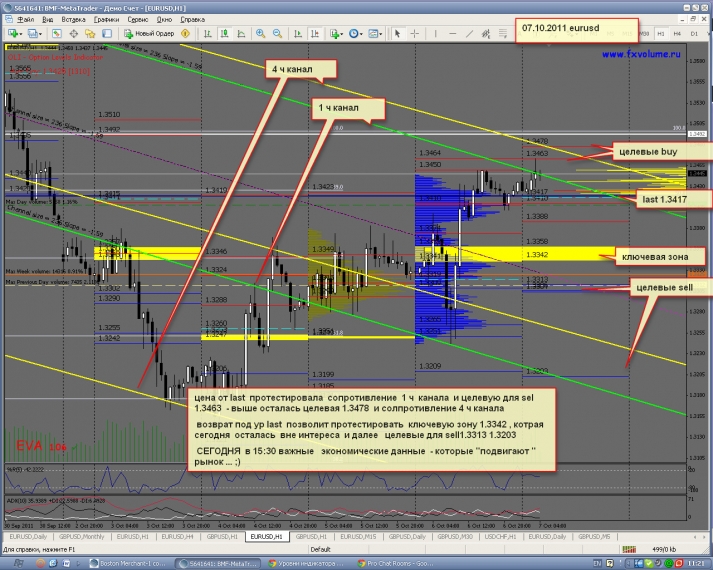Select the equidistant channel tool
This screenshot has height=570, width=713.
[x=486, y=34]
